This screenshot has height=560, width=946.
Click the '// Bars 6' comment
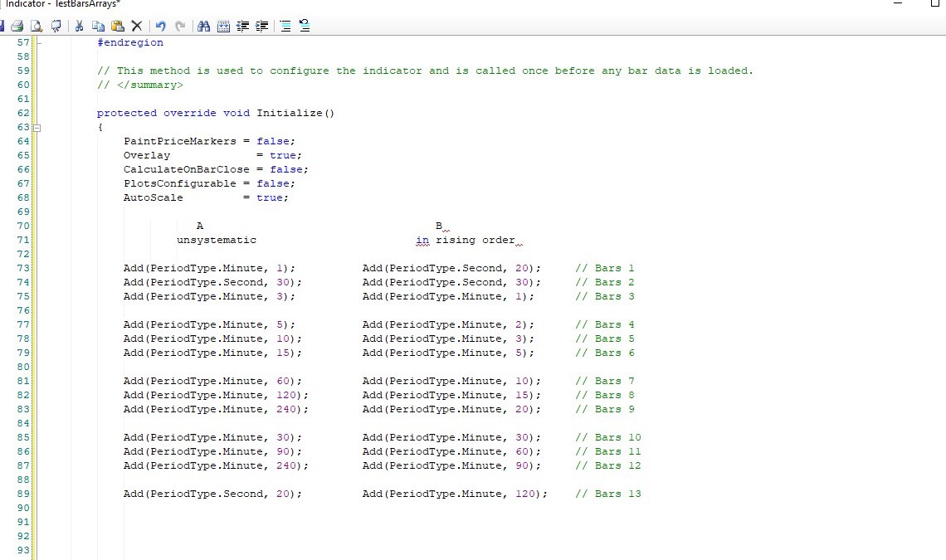coord(604,353)
